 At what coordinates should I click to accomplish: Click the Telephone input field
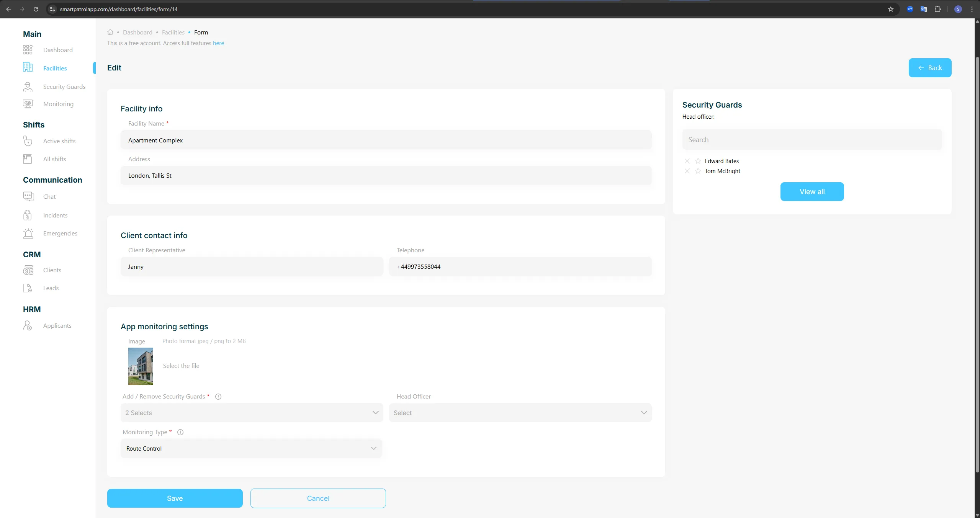(x=520, y=266)
